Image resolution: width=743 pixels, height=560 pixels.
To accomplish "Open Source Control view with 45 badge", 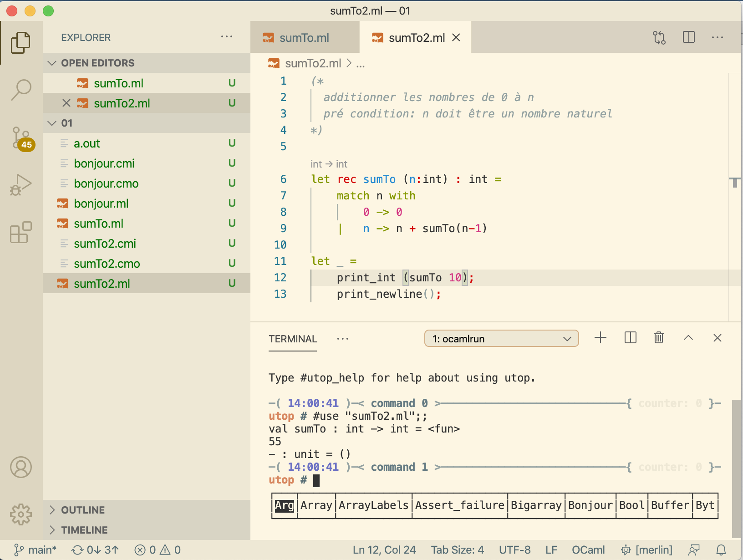I will (x=22, y=139).
